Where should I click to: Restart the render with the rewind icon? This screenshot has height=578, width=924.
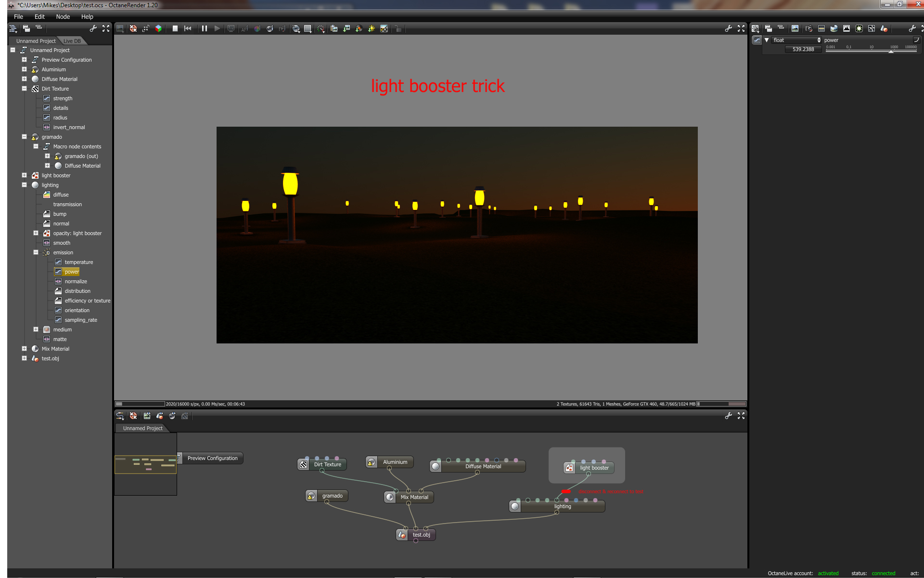coord(188,28)
